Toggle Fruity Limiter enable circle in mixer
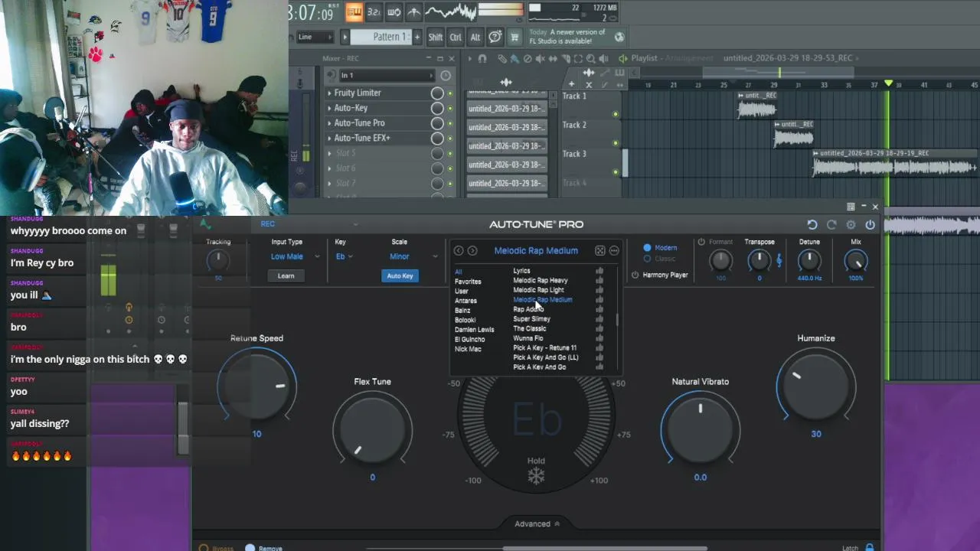Viewport: 980px width, 551px height. (x=437, y=93)
